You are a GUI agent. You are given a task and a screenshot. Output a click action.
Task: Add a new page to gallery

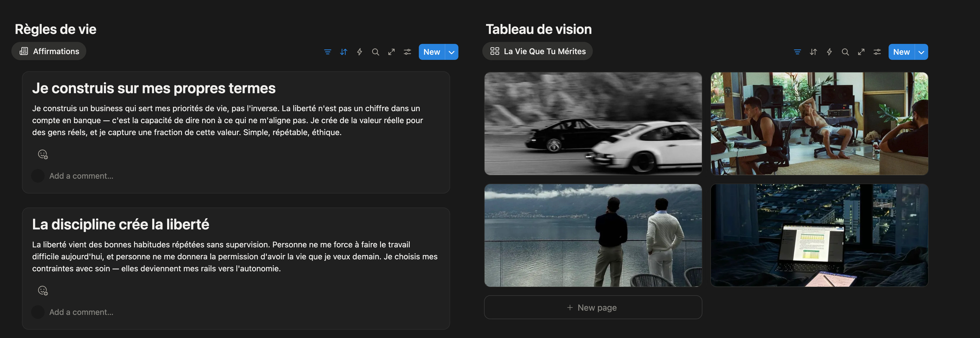(593, 308)
